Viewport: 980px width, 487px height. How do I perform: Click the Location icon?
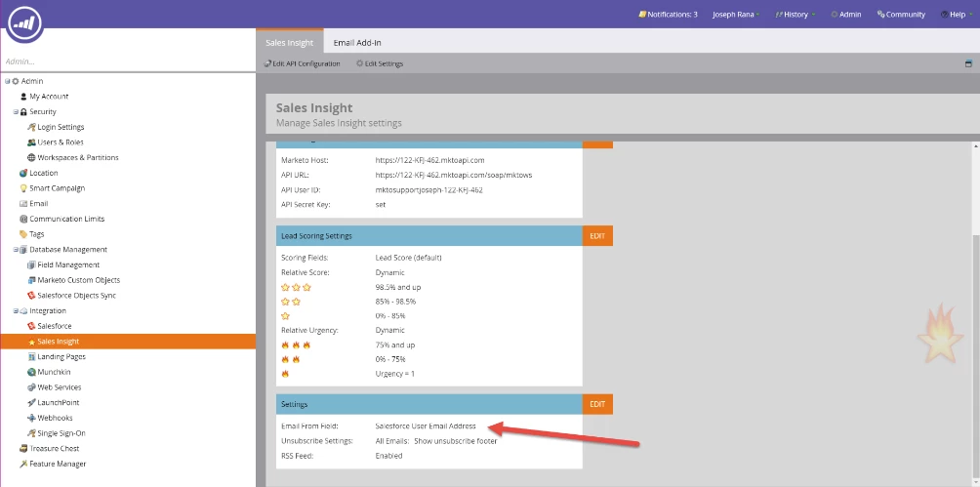tap(23, 173)
